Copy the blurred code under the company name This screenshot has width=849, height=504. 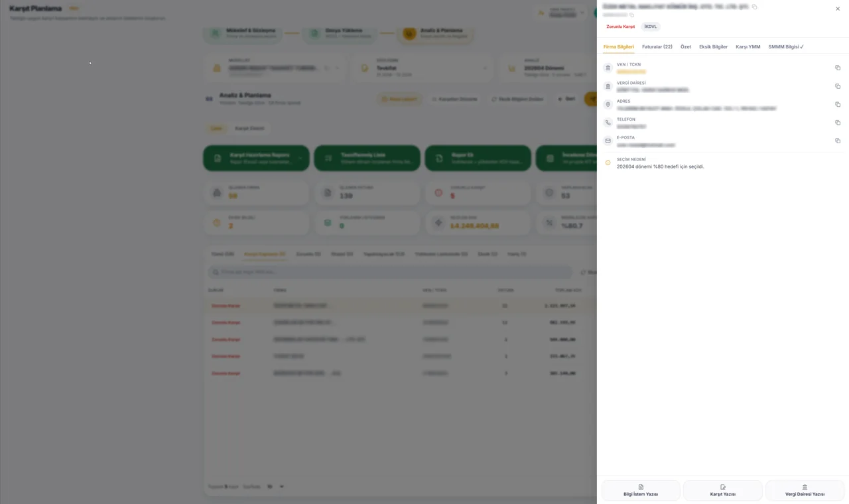coord(632,15)
